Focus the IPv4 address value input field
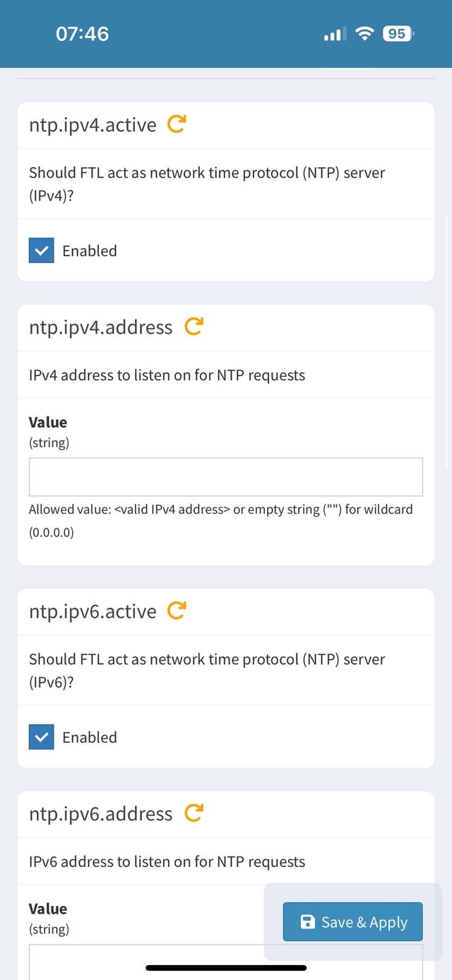The image size is (452, 980). pyautogui.click(x=226, y=477)
